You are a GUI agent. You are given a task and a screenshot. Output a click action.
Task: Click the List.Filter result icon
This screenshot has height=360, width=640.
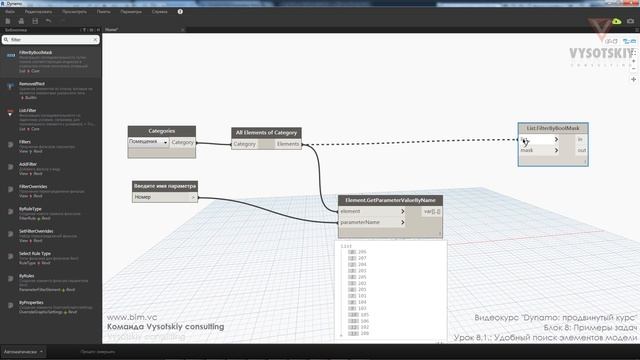pyautogui.click(x=10, y=113)
